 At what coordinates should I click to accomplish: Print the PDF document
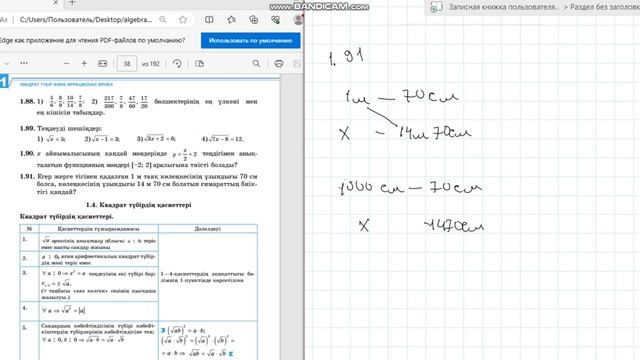point(279,64)
